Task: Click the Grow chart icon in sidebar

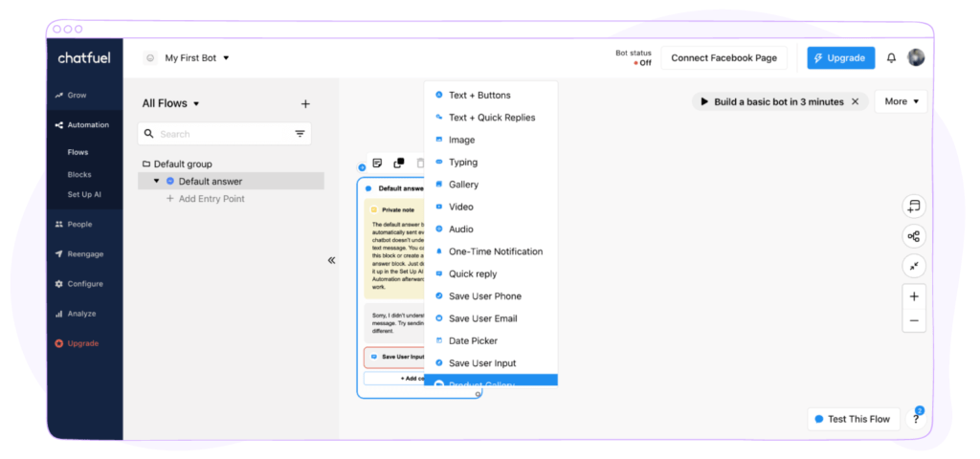Action: coord(58,96)
